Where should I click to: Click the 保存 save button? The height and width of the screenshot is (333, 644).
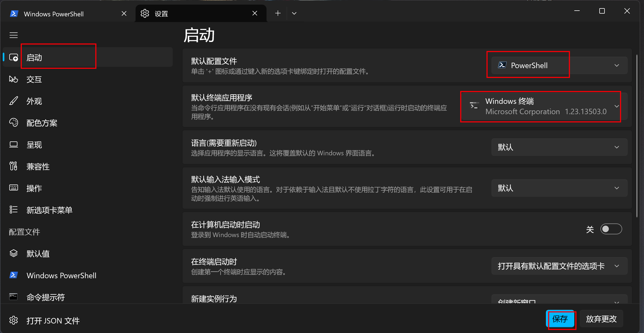pyautogui.click(x=561, y=319)
